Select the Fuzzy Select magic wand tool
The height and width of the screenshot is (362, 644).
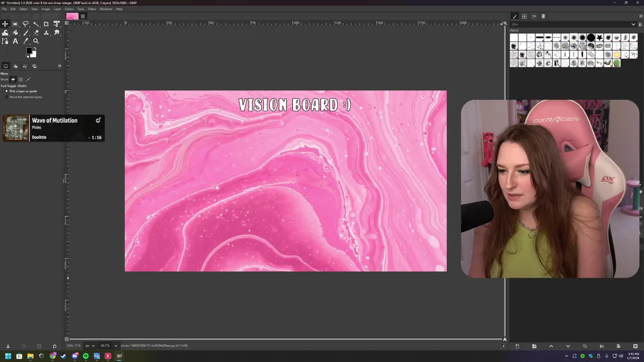click(x=36, y=24)
